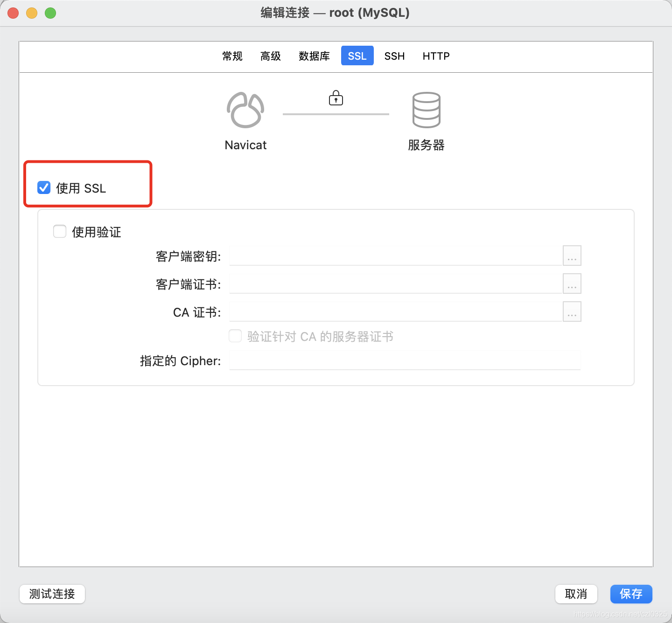
Task: Select the SSL tab
Action: click(357, 56)
